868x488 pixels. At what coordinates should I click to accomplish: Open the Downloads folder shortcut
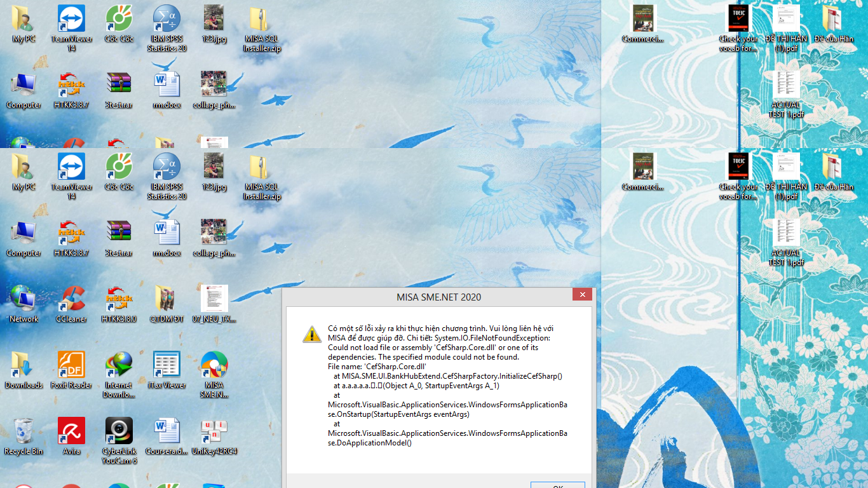click(24, 370)
